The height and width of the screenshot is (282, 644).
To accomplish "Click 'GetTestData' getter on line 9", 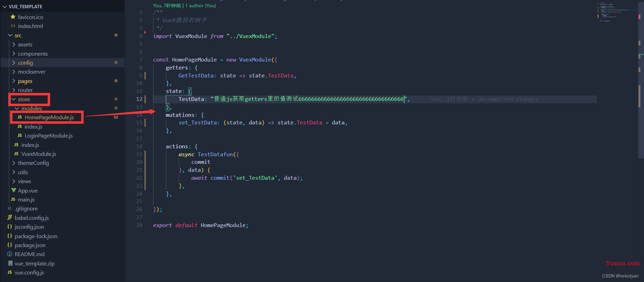I will [196, 75].
